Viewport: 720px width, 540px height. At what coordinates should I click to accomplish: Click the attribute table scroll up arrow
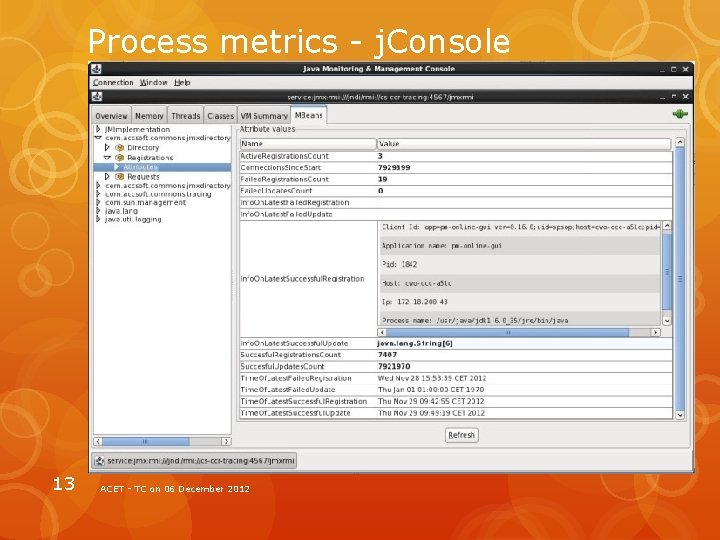(680, 142)
